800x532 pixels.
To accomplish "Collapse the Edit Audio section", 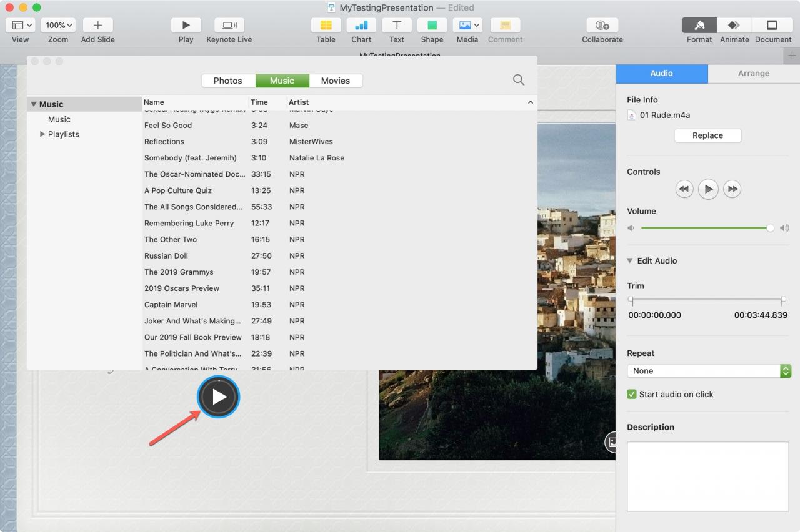I will point(630,261).
